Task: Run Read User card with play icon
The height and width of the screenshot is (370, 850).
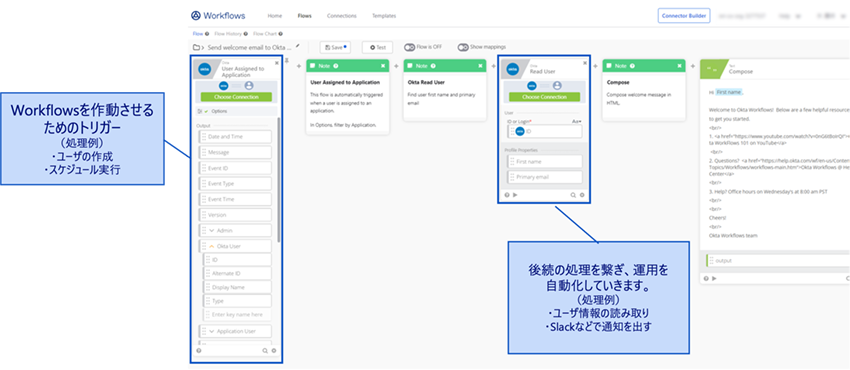Action: [515, 194]
